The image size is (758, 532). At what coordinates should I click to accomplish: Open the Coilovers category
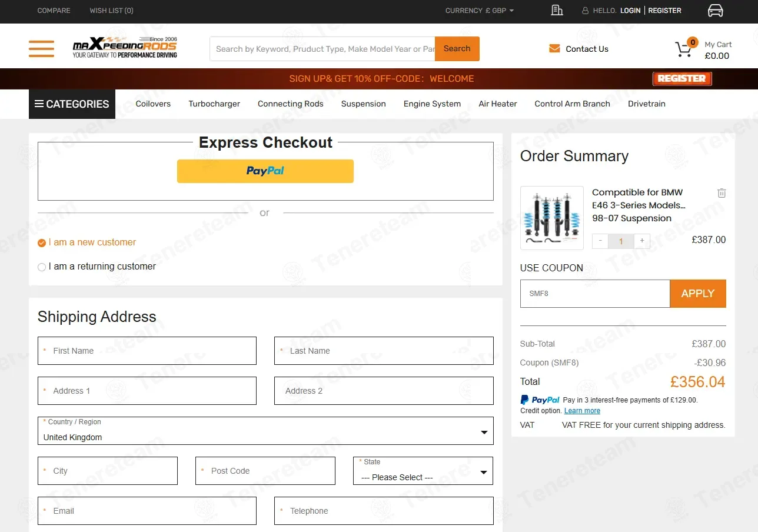click(153, 104)
